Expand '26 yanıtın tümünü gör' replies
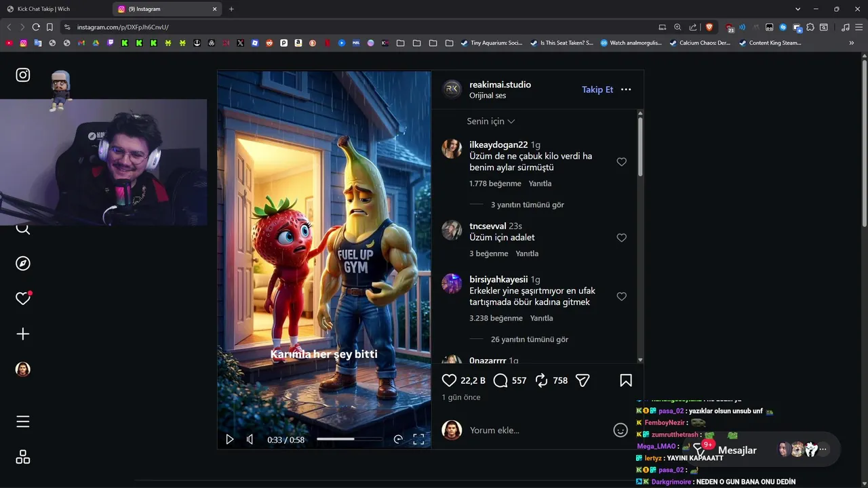Image resolution: width=868 pixels, height=488 pixels. (530, 340)
